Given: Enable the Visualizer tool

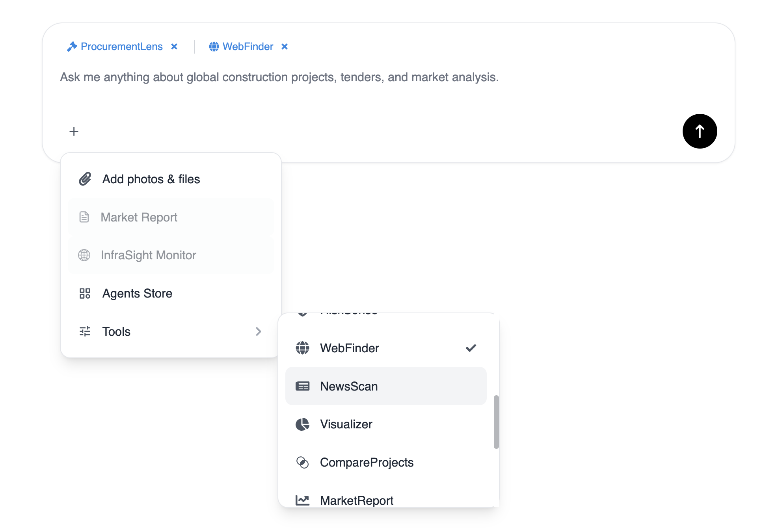Looking at the screenshot, I should 386,424.
